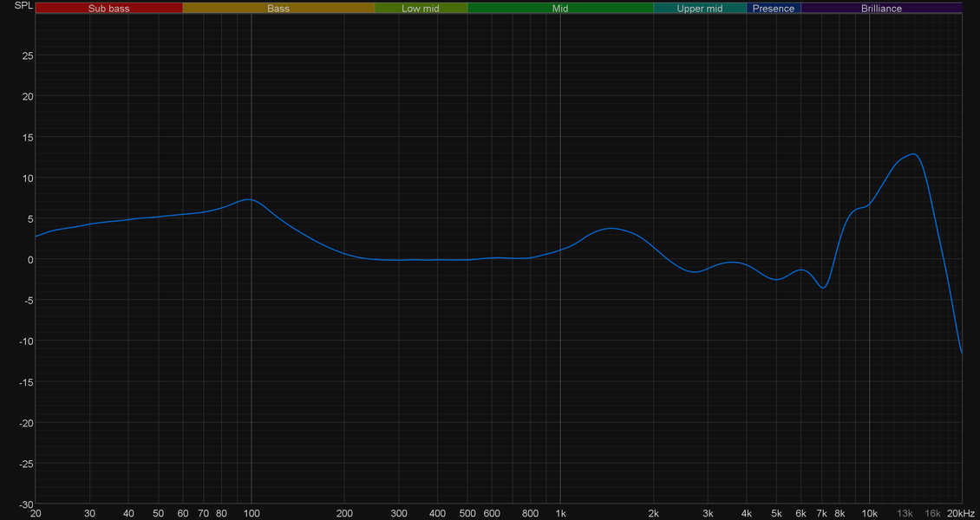Click the 600 Hz frequency label
The image size is (980, 520).
(492, 513)
